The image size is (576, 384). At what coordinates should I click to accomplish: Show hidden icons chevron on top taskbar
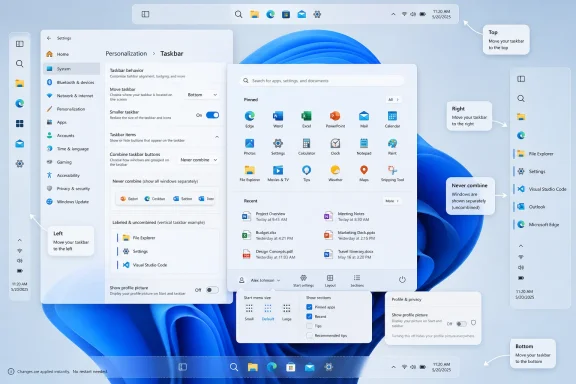tap(393, 14)
